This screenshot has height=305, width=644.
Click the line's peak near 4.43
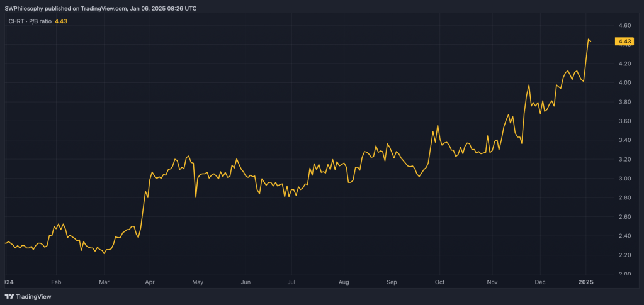[589, 40]
